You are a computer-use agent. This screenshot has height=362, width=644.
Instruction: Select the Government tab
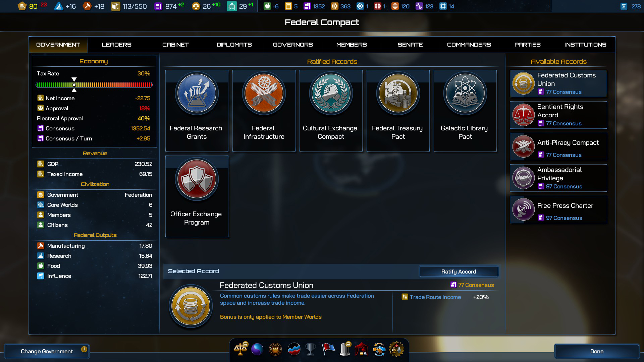pos(58,45)
